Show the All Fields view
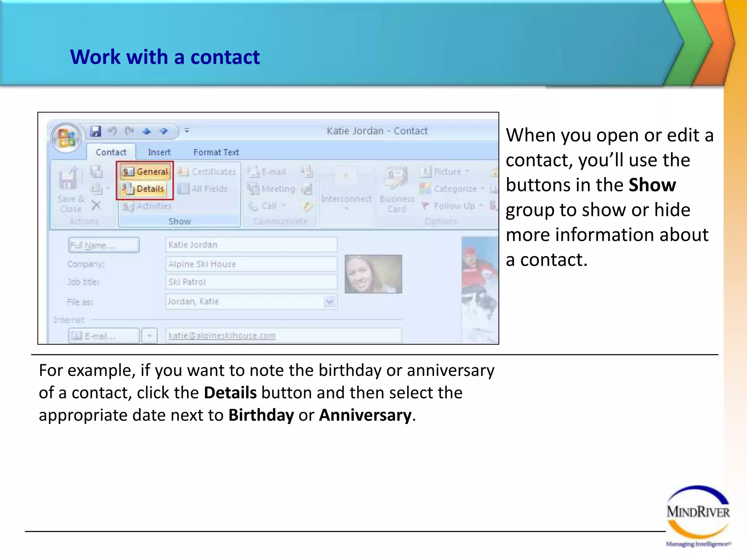747x560 pixels. (x=204, y=188)
